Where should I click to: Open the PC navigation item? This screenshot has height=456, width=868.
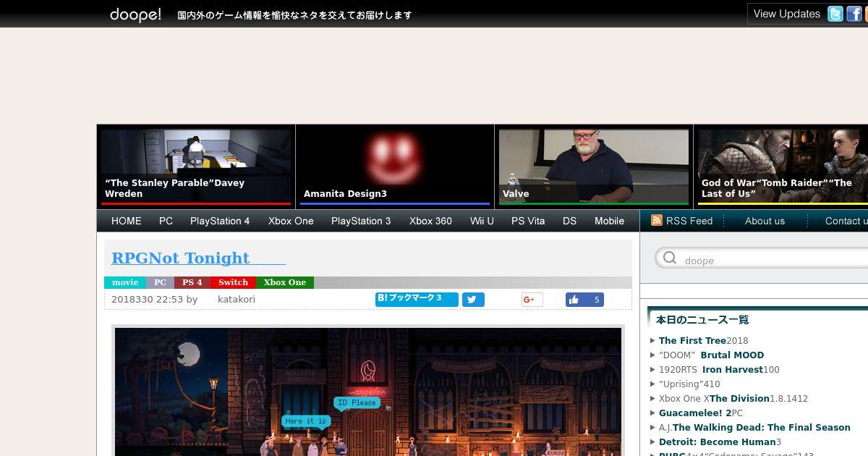click(x=166, y=221)
